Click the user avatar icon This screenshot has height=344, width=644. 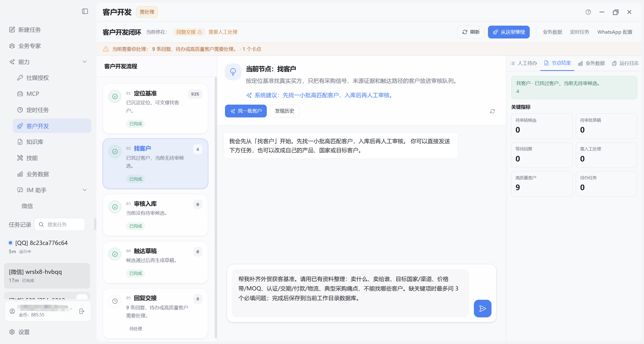click(x=12, y=311)
